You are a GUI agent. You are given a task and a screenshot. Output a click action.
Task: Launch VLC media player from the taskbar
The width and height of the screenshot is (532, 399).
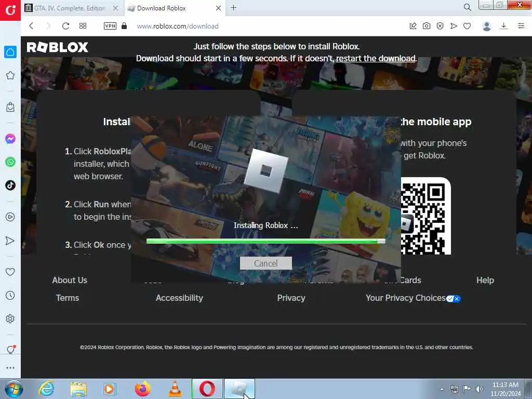[175, 389]
